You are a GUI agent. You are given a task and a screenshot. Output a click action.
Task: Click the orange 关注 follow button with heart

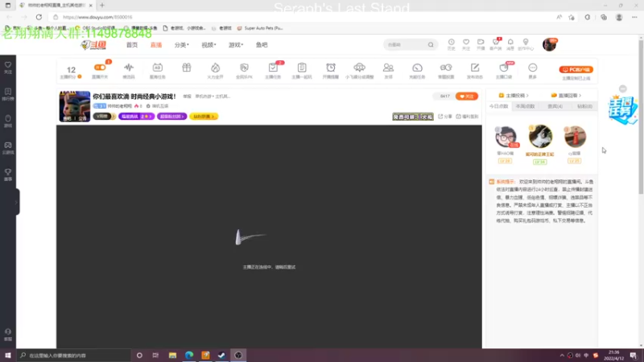click(467, 96)
